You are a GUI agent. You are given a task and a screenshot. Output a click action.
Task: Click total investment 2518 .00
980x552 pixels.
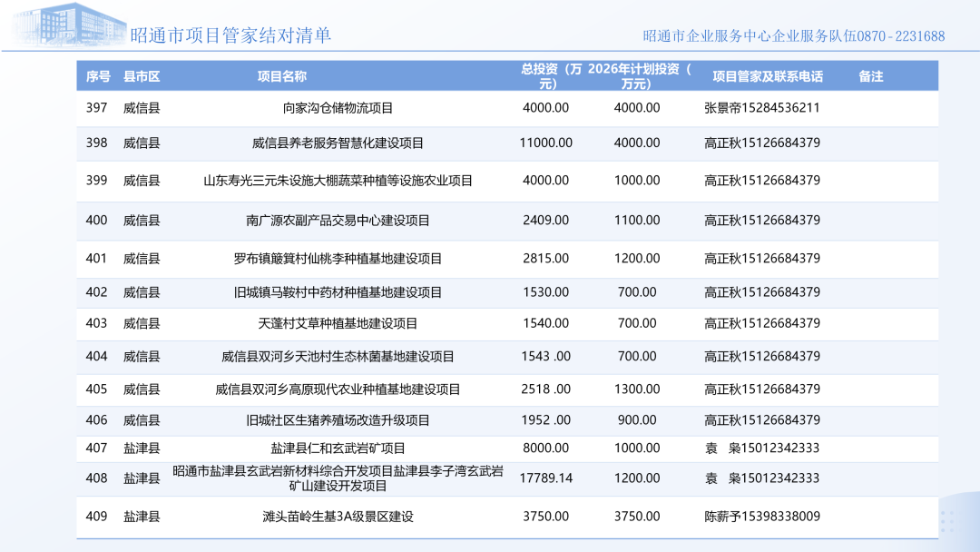pyautogui.click(x=545, y=389)
